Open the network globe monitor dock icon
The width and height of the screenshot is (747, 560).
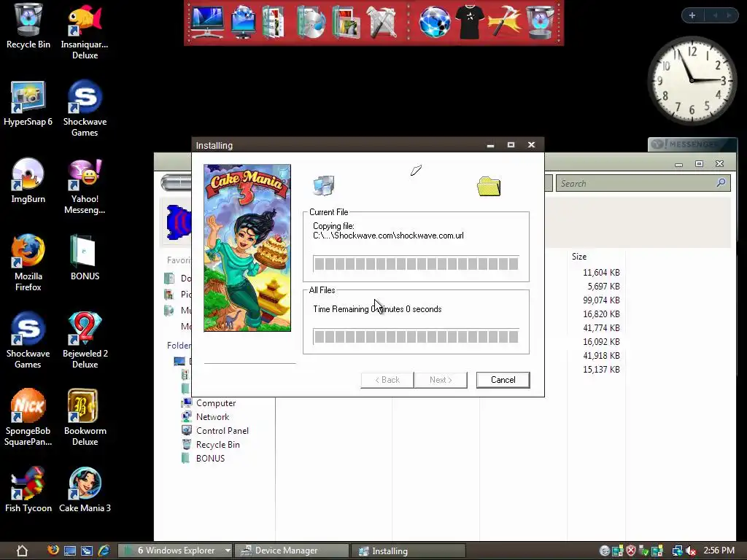click(244, 23)
